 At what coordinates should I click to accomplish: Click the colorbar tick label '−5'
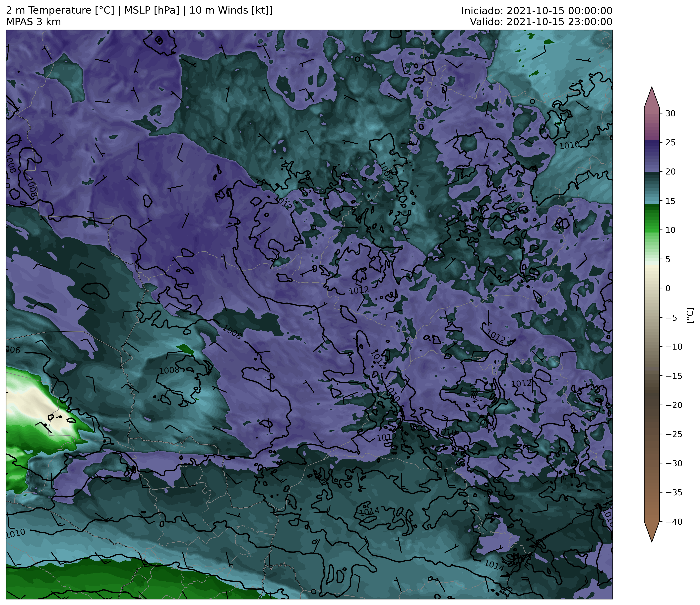click(x=671, y=317)
